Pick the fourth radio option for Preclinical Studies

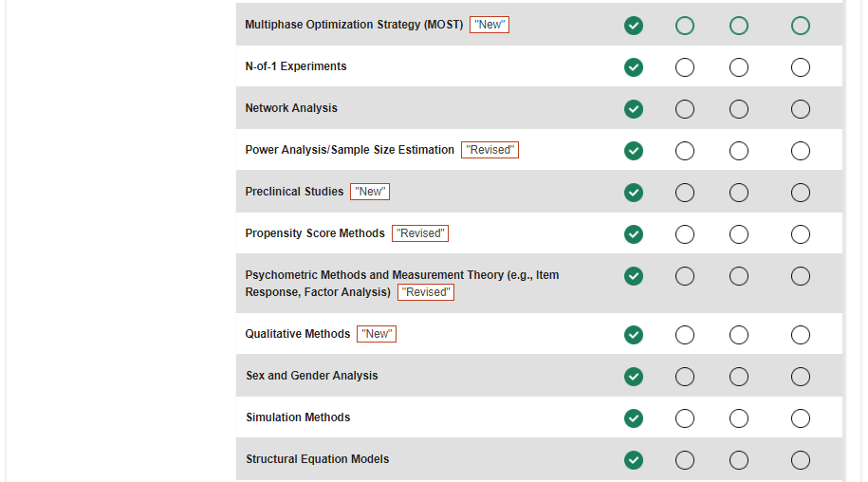pos(801,193)
